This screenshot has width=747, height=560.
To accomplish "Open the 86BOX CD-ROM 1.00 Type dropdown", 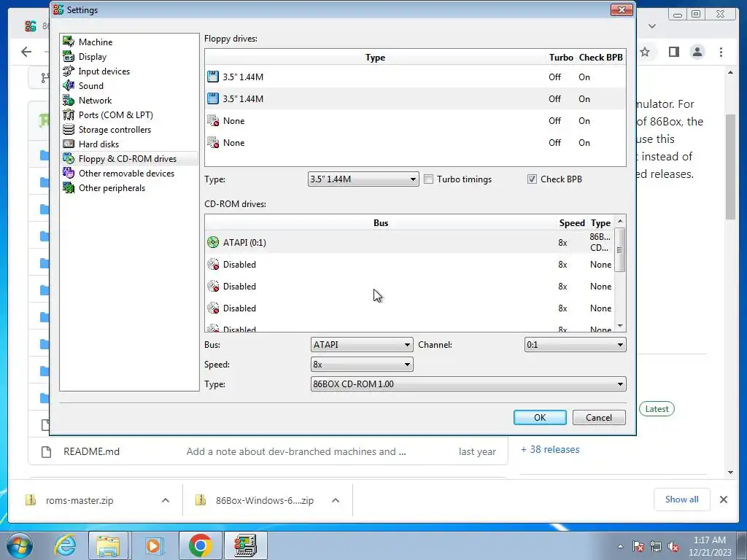I will coord(468,384).
